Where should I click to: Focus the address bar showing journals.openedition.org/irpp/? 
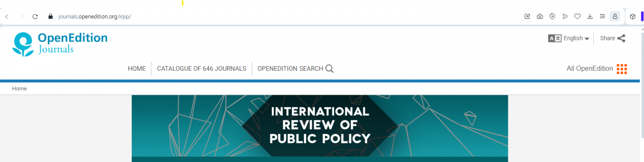[94, 16]
